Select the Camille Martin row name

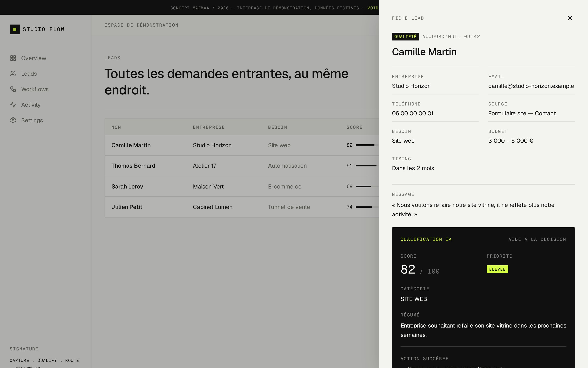(131, 145)
